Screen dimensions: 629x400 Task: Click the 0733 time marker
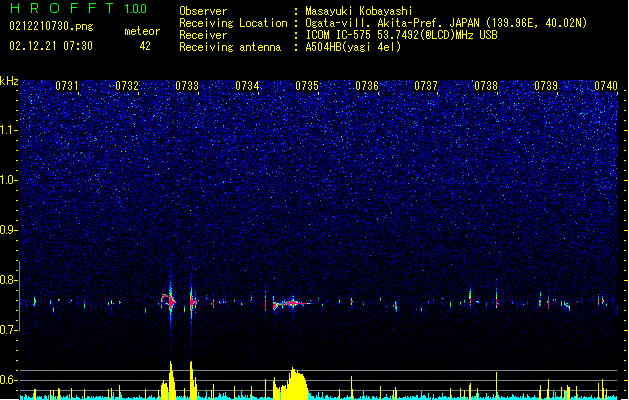click(187, 86)
